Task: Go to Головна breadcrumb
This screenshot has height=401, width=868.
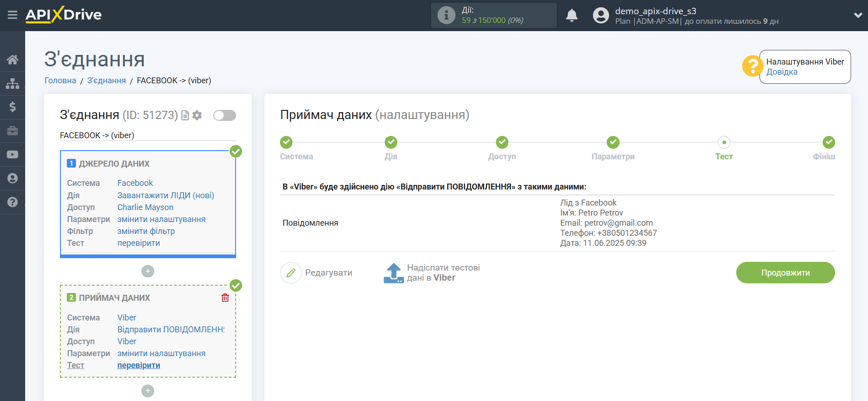Action: tap(60, 81)
